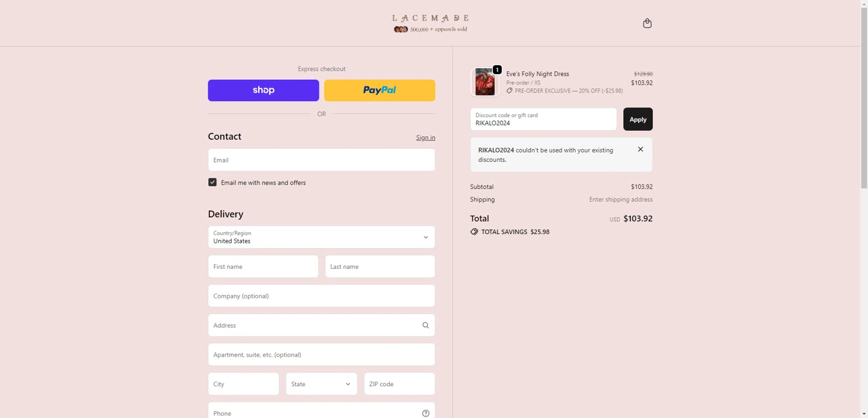
Task: Click the City input field
Action: [244, 384]
